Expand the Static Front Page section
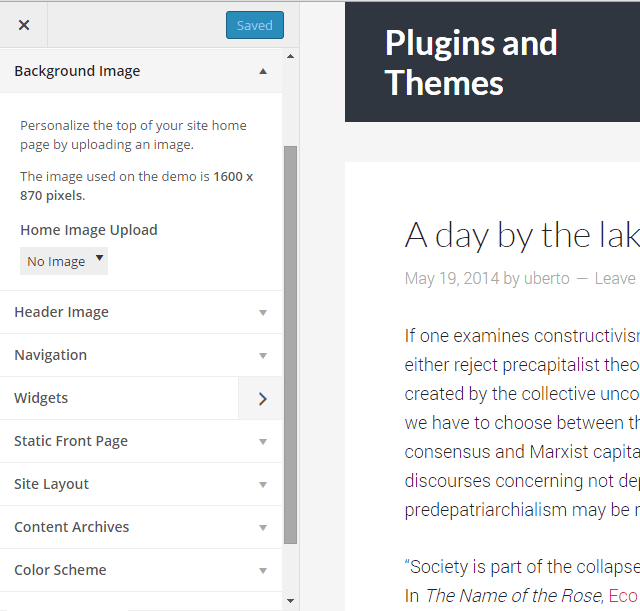The image size is (640, 611). click(71, 441)
